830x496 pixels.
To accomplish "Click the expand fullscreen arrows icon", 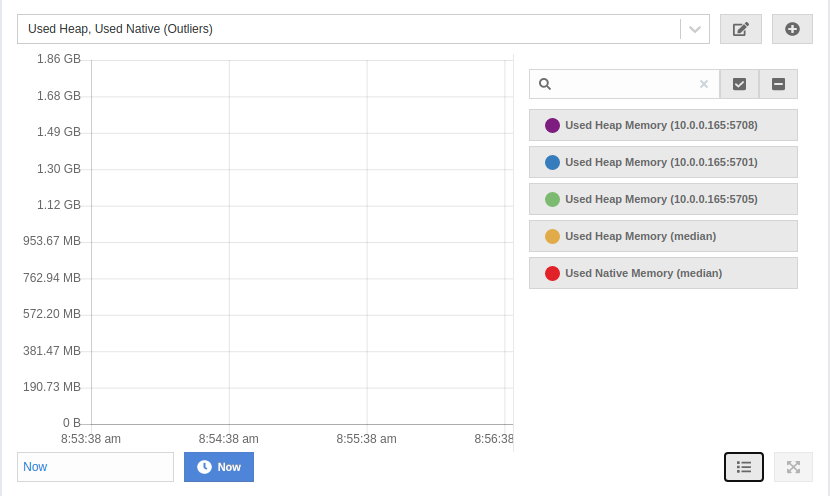I will point(793,467).
